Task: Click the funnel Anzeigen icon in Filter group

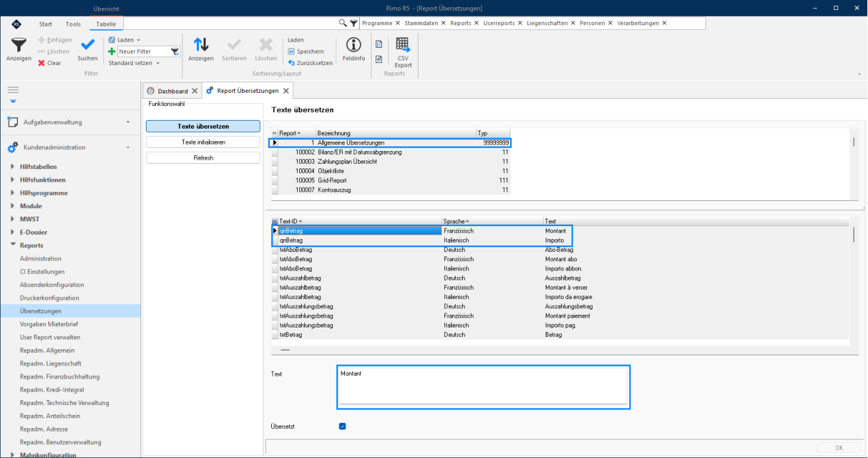Action: pos(19,45)
